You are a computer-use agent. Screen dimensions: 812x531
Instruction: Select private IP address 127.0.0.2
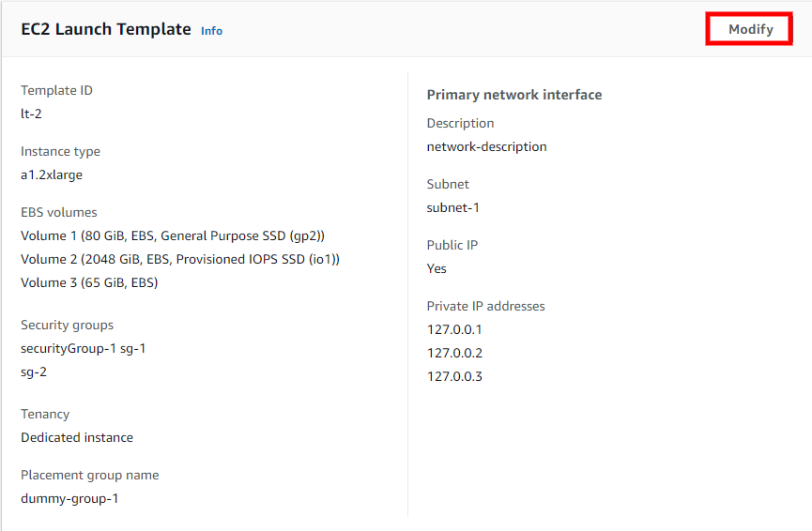point(454,353)
